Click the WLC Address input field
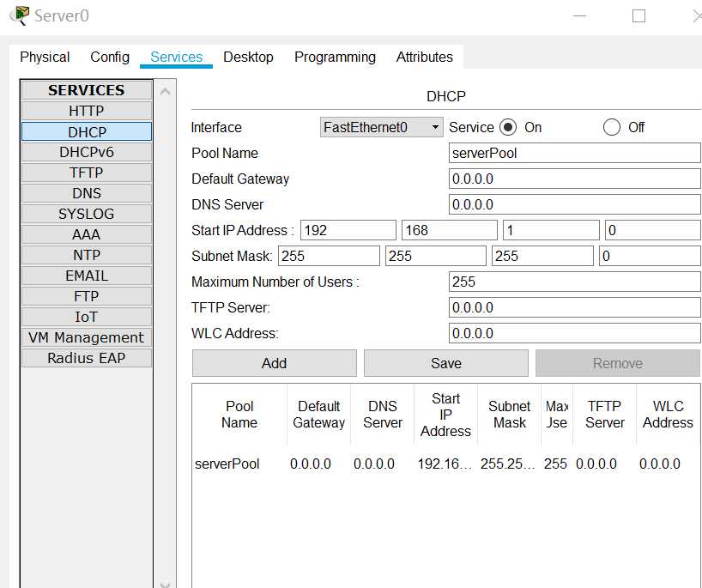Image resolution: width=702 pixels, height=588 pixels. (575, 333)
